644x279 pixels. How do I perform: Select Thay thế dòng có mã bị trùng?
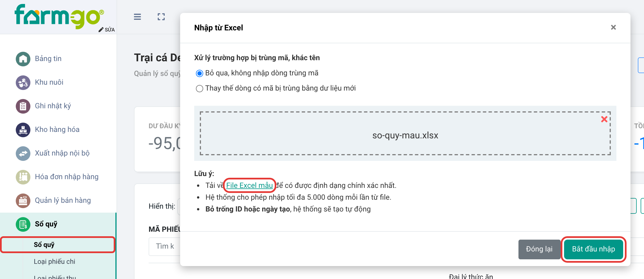pyautogui.click(x=199, y=89)
